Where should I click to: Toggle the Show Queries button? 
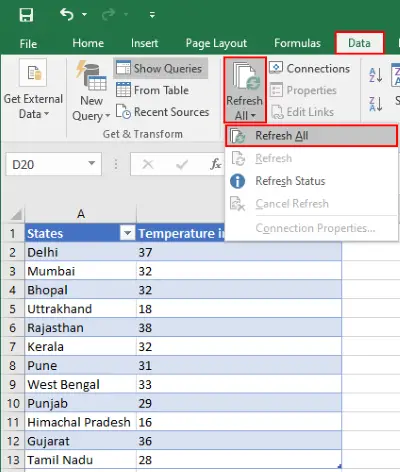(161, 68)
